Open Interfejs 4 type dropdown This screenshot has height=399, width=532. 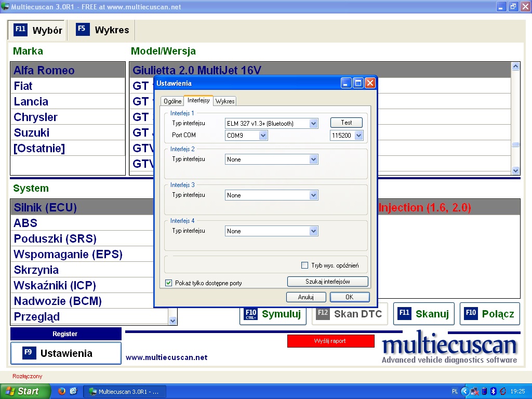click(313, 231)
